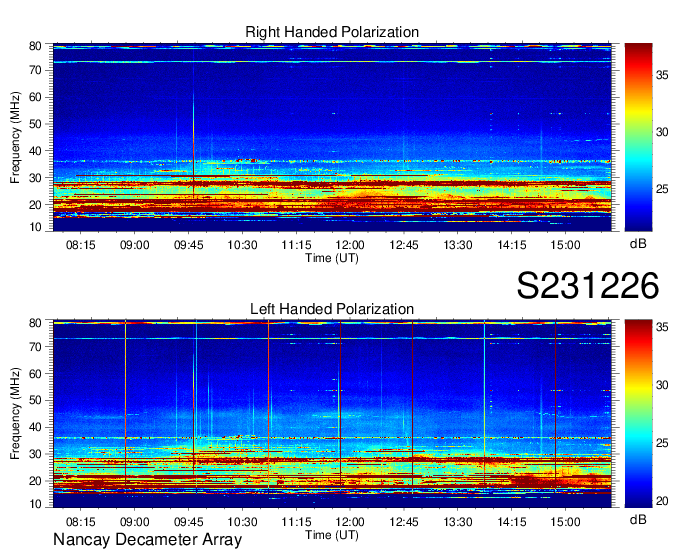
Task: Click the "80" frequency tick of Right Handed plot
Action: (x=36, y=46)
